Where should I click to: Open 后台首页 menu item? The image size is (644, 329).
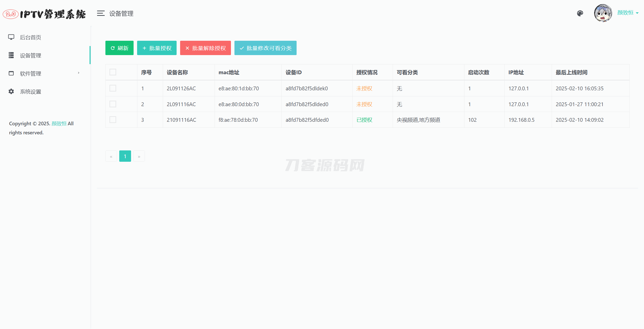click(30, 37)
